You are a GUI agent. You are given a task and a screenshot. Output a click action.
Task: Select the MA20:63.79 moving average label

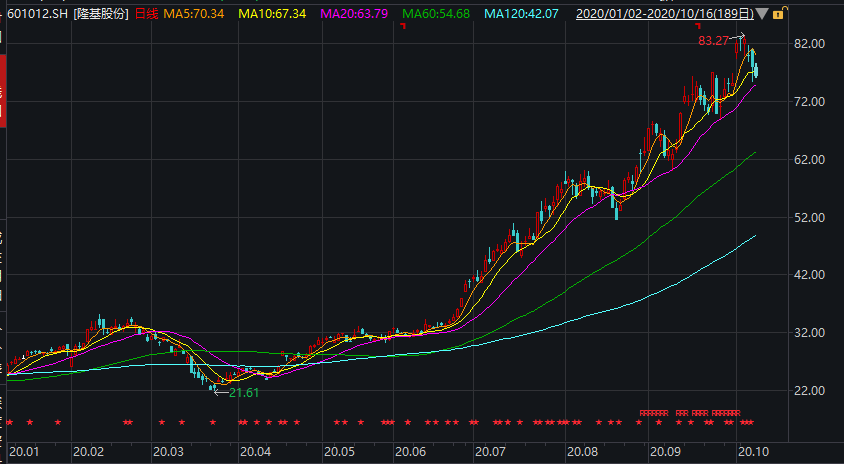pyautogui.click(x=354, y=15)
